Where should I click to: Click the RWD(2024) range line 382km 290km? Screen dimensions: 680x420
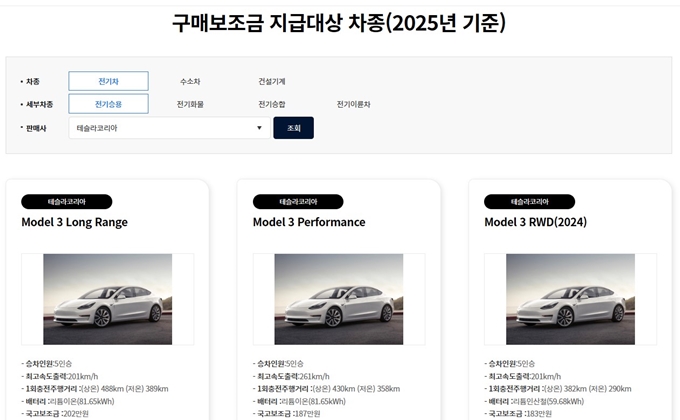pos(558,389)
